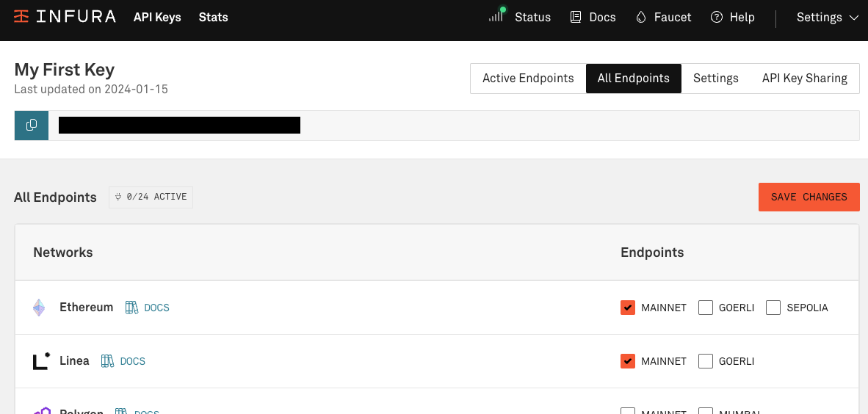The image size is (868, 414).
Task: Click the signal status icon
Action: click(496, 15)
